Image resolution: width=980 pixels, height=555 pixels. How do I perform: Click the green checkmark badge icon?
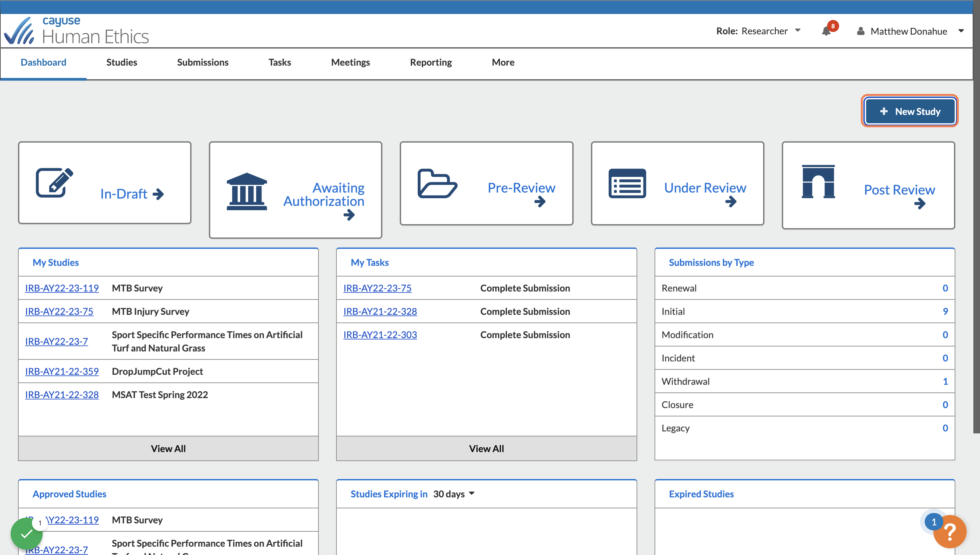(27, 534)
